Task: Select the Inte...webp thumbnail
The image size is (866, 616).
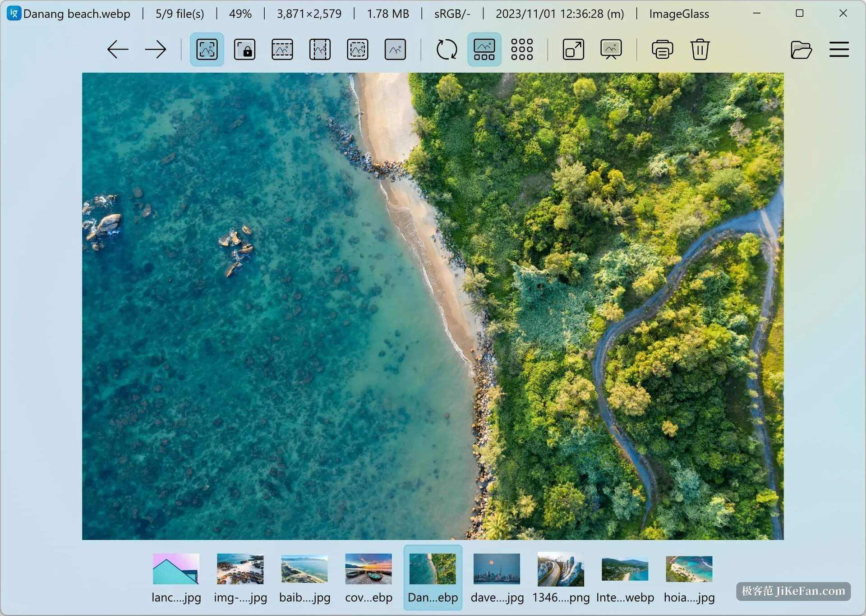Action: [625, 578]
